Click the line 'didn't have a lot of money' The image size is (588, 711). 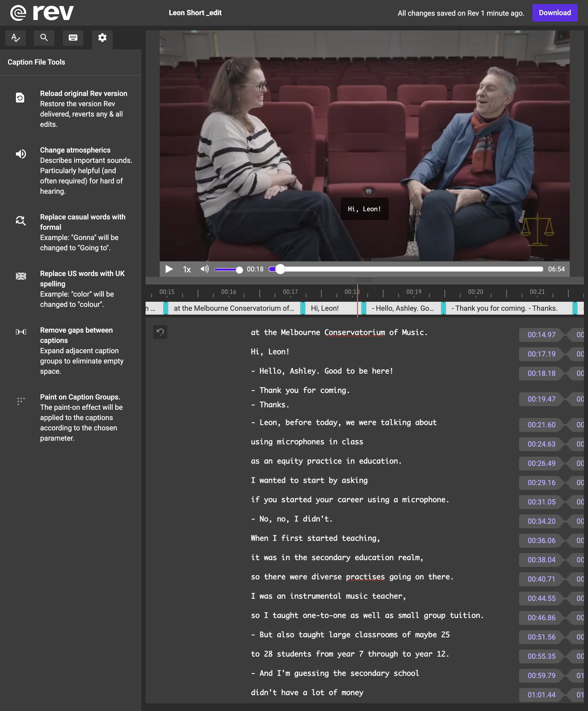pyautogui.click(x=307, y=693)
